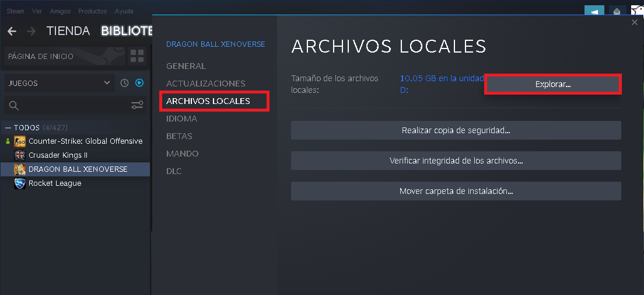The width and height of the screenshot is (644, 295).
Task: Click Counter-Strike: Global Offensive game icon
Action: point(20,141)
